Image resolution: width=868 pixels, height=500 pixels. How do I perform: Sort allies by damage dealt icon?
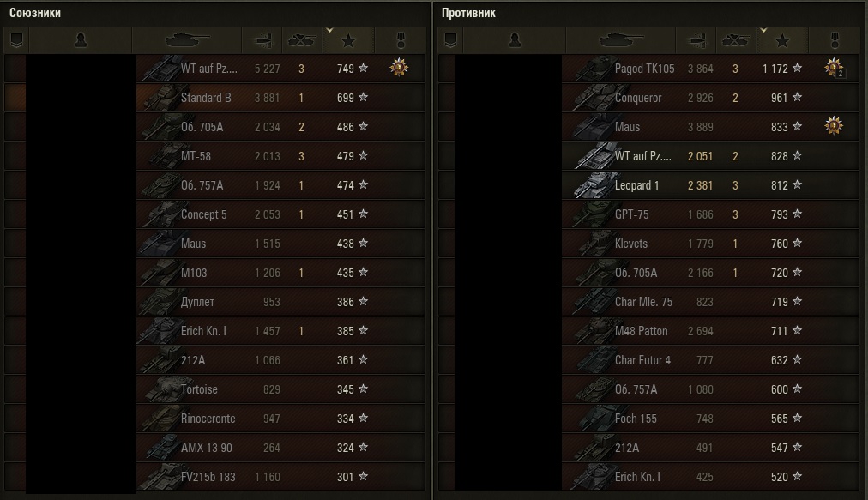tap(262, 40)
